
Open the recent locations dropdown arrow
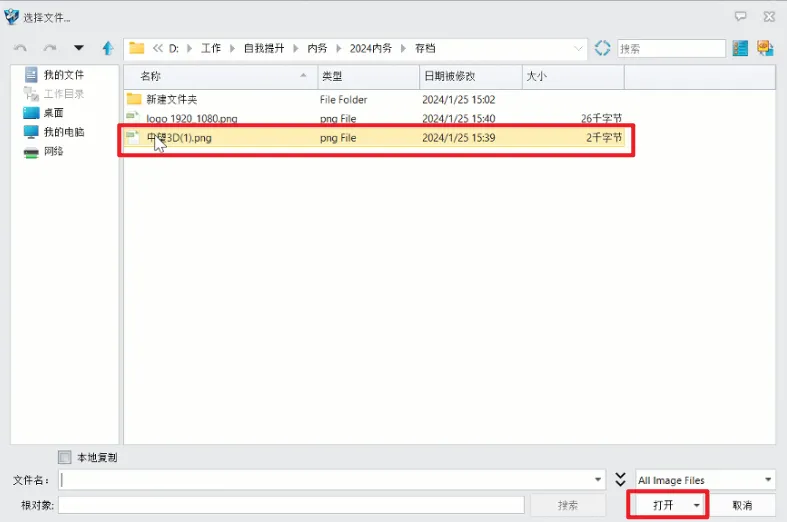point(79,48)
